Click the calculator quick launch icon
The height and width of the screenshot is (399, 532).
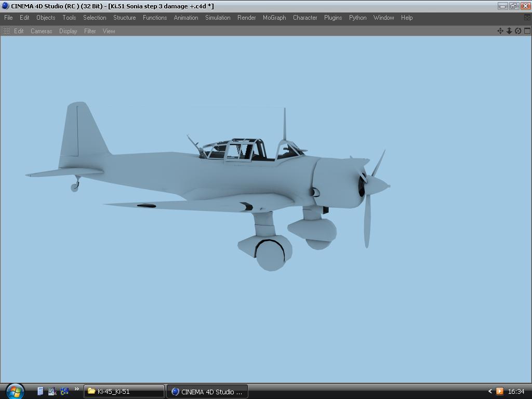tap(40, 391)
